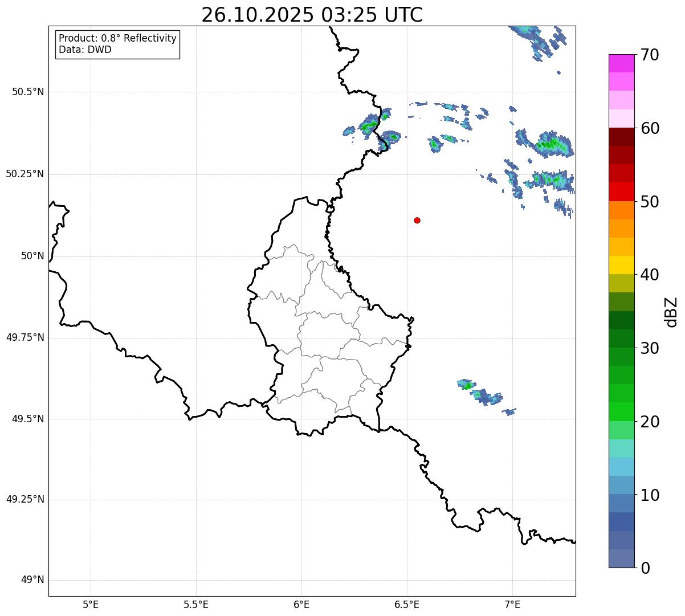This screenshot has width=685, height=616.
Task: Click the large green echo near 50.35°N 7.2°E
Action: click(552, 144)
